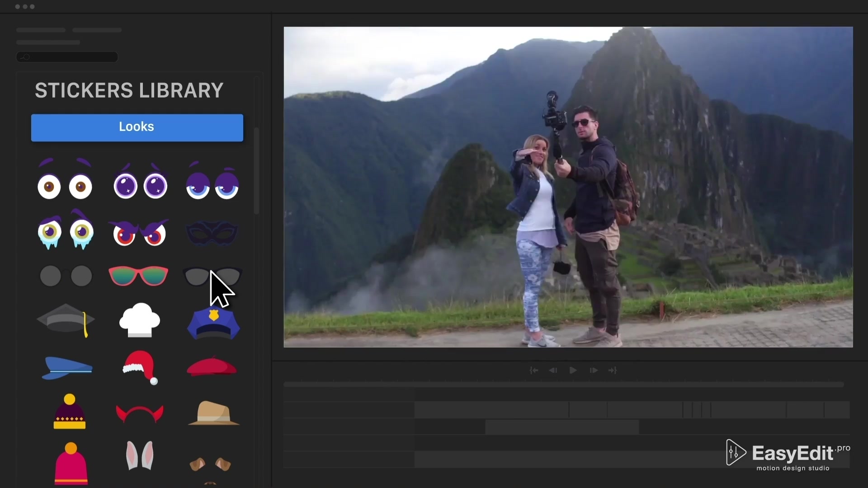
Task: Pick the brown dog ears sticker
Action: (210, 464)
